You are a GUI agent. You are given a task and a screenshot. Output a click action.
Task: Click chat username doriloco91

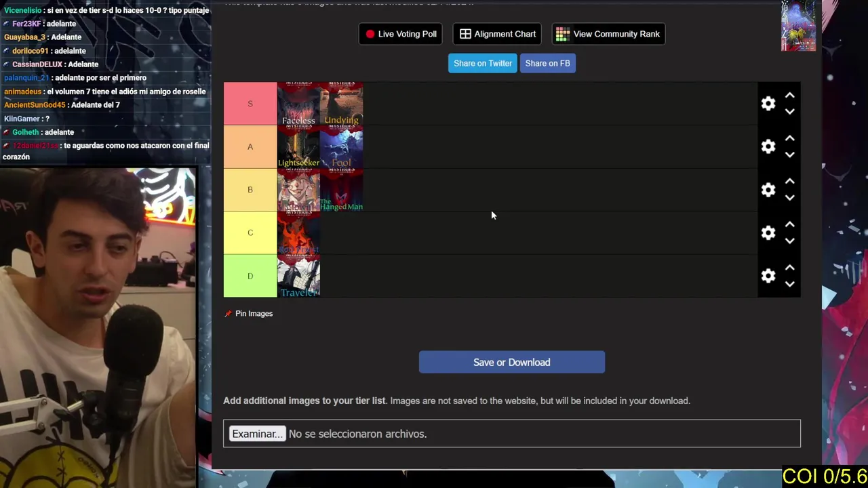pos(30,51)
